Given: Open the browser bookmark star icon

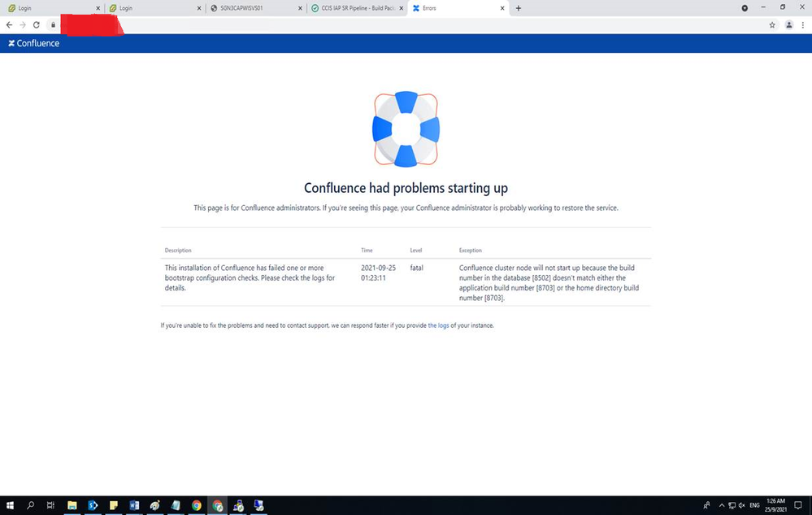Looking at the screenshot, I should [x=772, y=25].
